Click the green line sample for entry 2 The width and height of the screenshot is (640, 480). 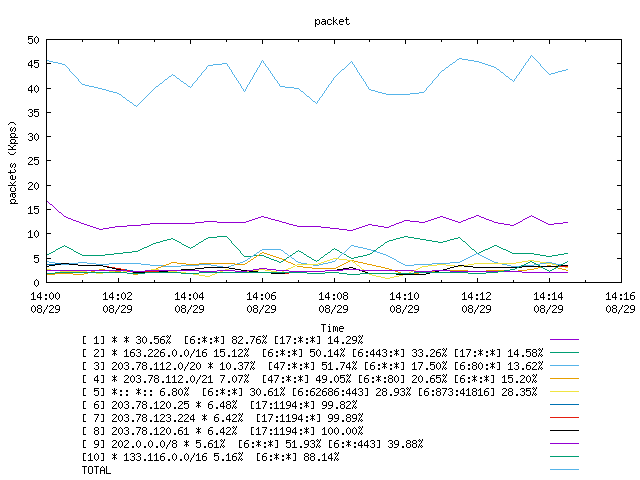[x=564, y=353]
